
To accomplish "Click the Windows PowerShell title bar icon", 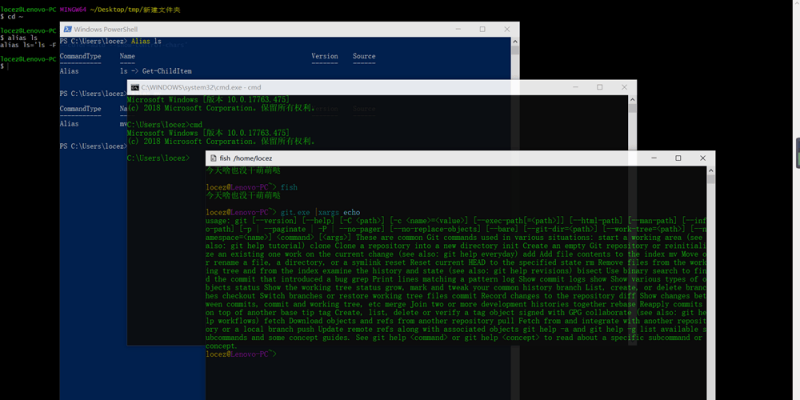I will 67,29.
